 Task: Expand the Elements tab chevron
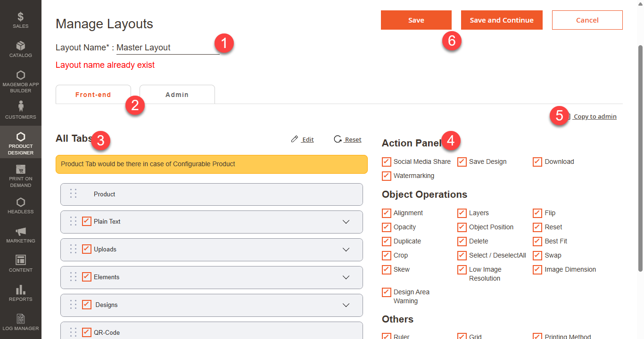coord(346,277)
